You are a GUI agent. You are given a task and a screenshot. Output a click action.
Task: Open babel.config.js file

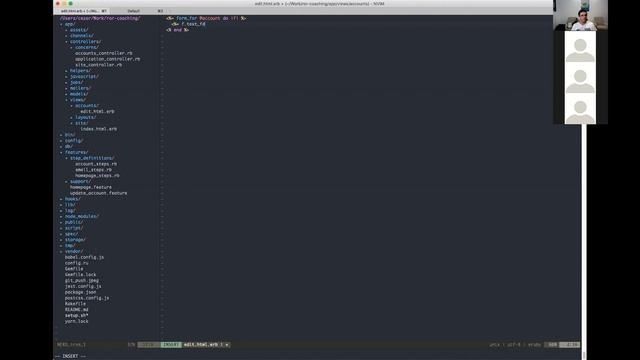(x=84, y=257)
